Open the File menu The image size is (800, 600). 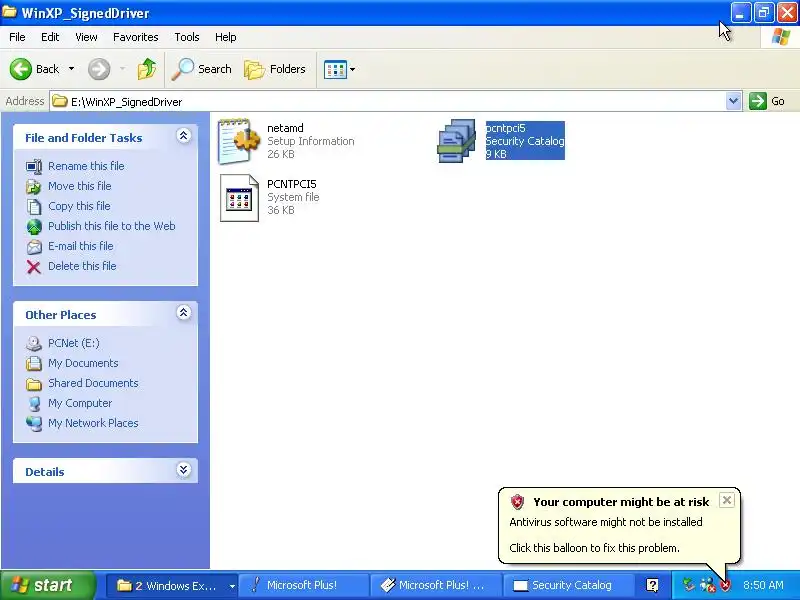[17, 37]
